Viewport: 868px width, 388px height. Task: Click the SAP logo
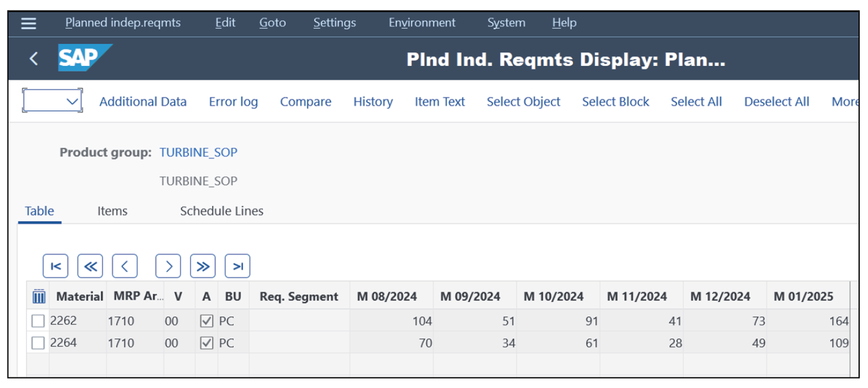click(x=85, y=58)
